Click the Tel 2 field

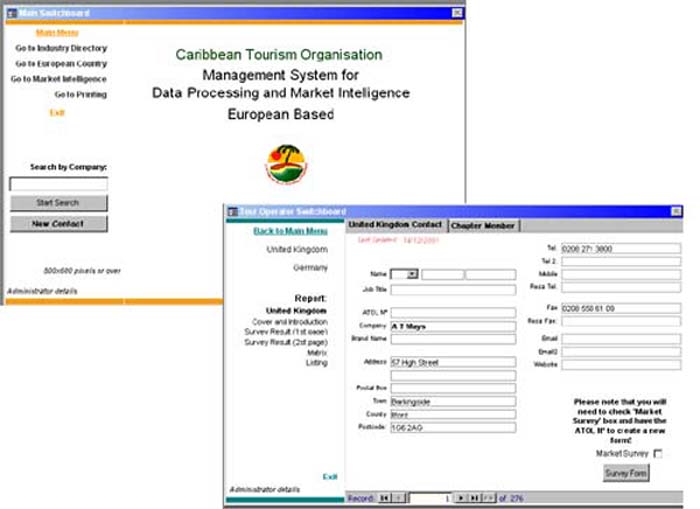(621, 261)
